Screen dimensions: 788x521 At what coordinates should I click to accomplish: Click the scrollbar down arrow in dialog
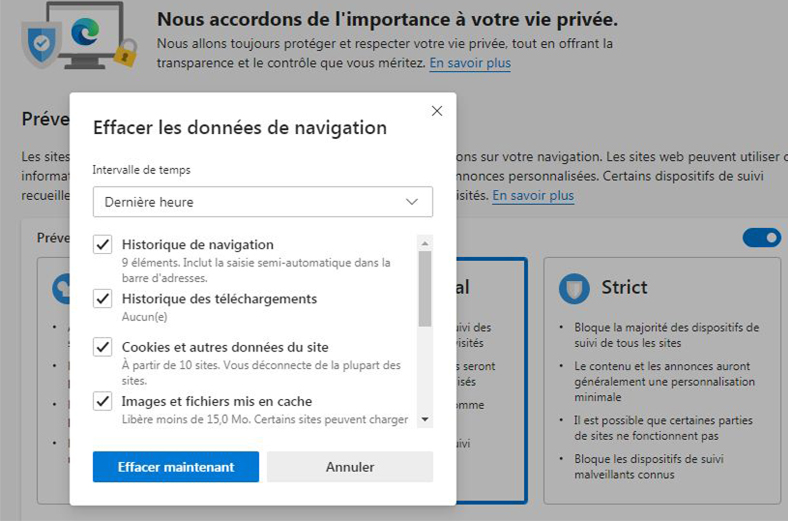pyautogui.click(x=425, y=419)
